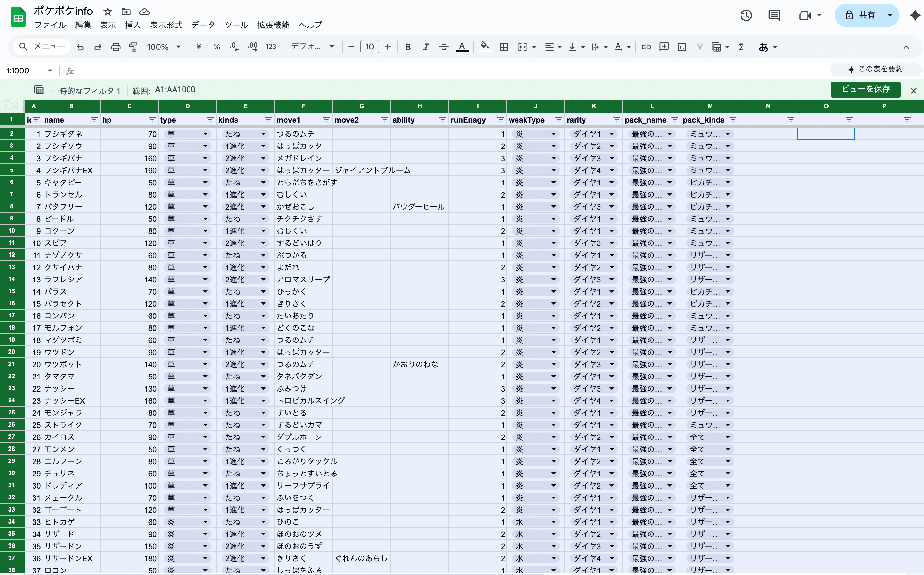Toggle italic formatting

click(426, 47)
